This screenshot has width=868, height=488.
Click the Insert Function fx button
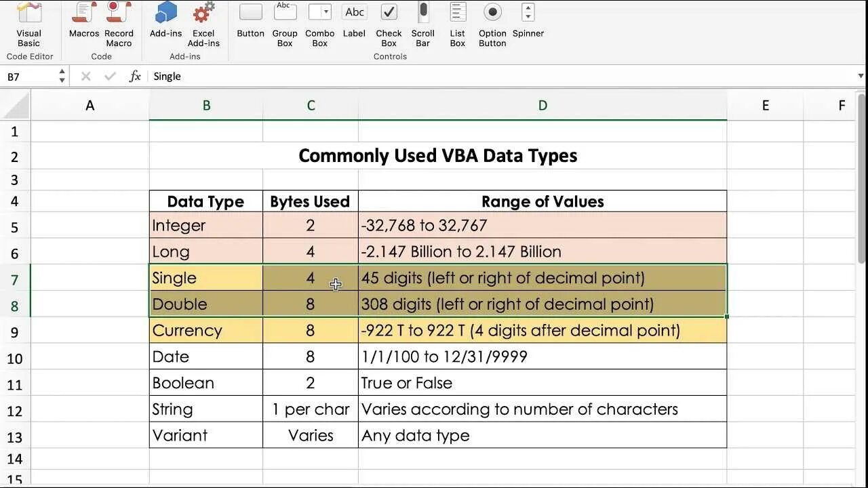135,76
